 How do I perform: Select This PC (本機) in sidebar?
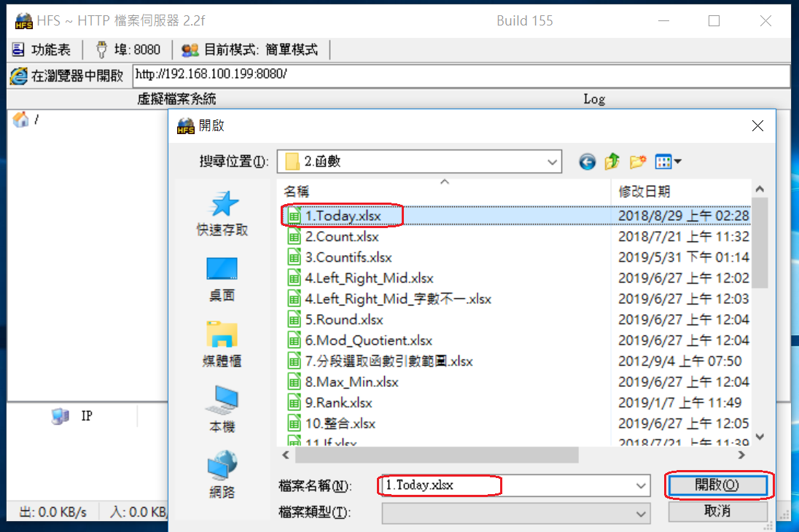click(x=222, y=409)
